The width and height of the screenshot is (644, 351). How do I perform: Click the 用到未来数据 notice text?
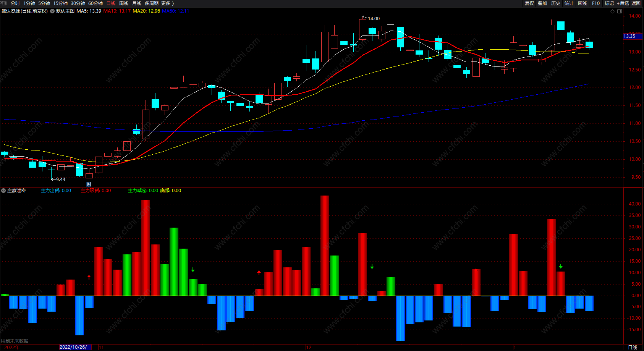tap(15, 341)
